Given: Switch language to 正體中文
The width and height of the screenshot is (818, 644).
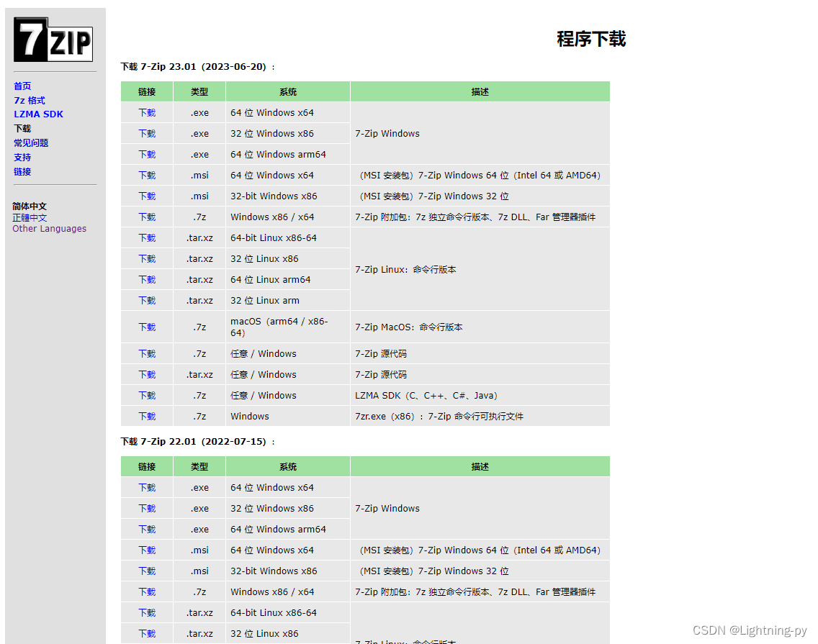Looking at the screenshot, I should (30, 217).
